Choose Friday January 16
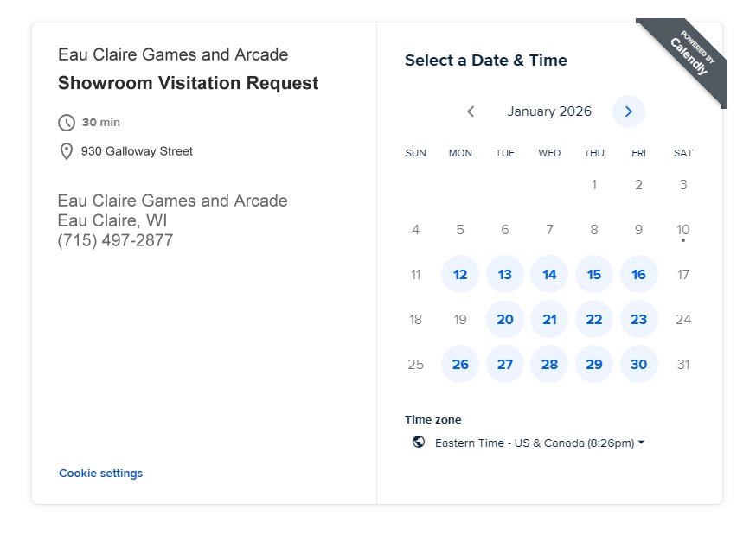 [638, 274]
